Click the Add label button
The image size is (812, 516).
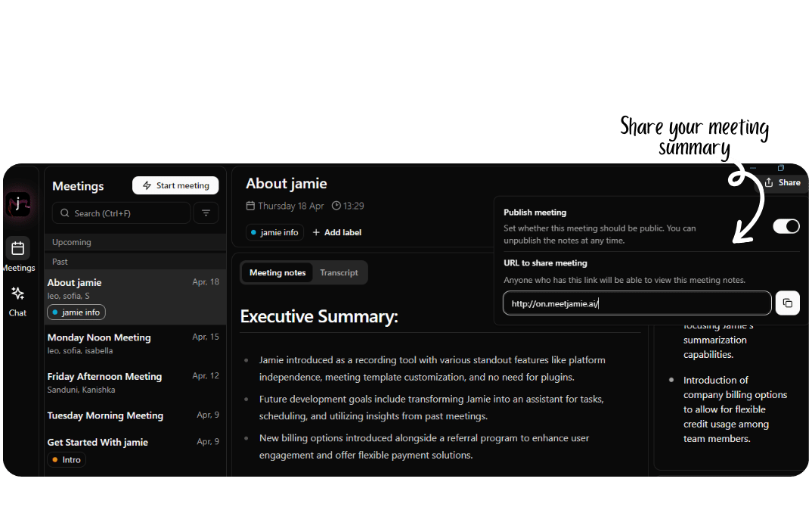[x=336, y=232]
